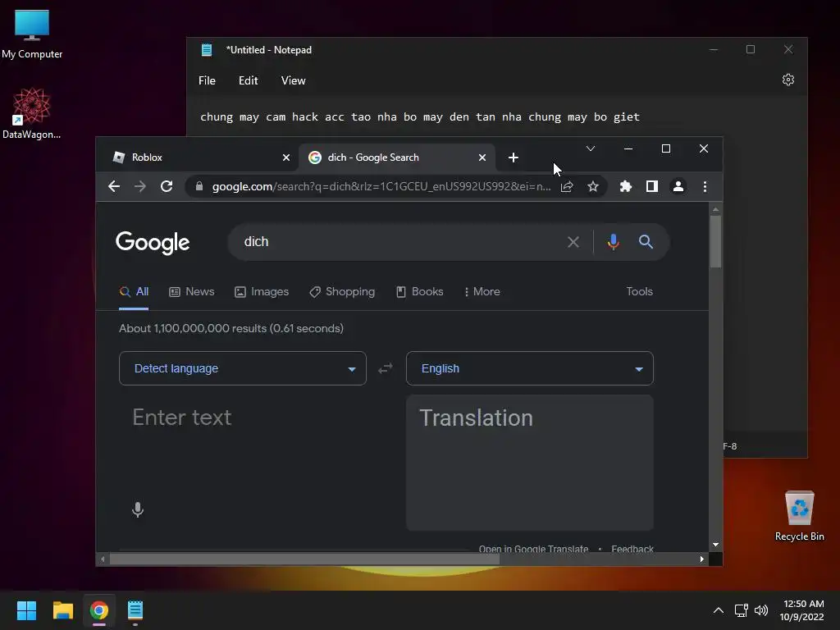This screenshot has width=840, height=630.
Task: Click the Google search input field
Action: [396, 242]
